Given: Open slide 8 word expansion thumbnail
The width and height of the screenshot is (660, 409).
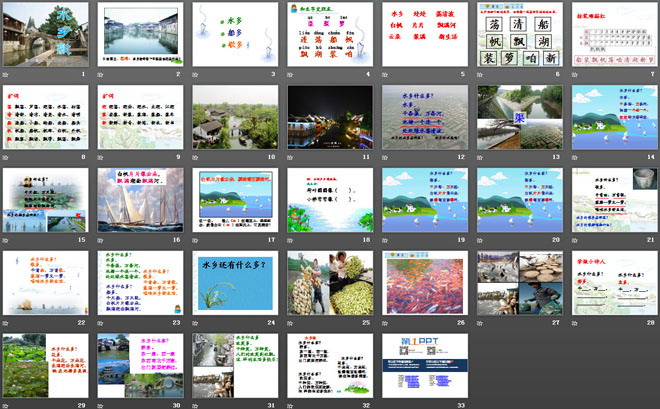Looking at the screenshot, I should pyautogui.click(x=45, y=117).
